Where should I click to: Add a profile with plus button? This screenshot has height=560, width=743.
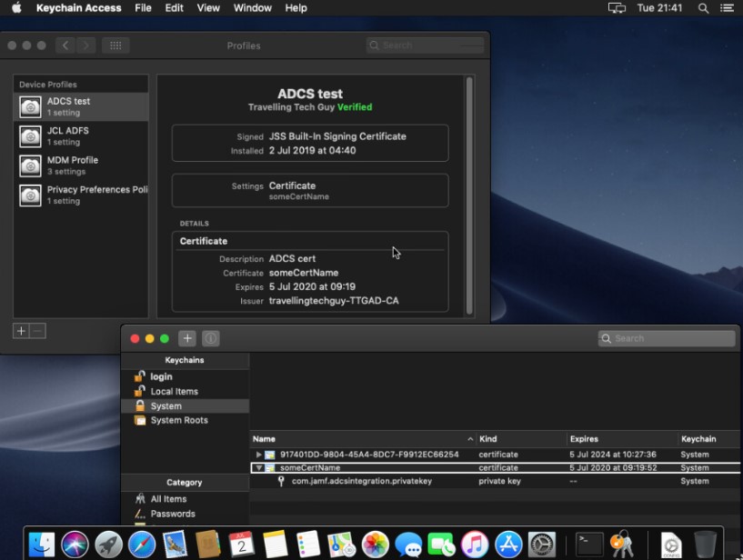coord(21,331)
